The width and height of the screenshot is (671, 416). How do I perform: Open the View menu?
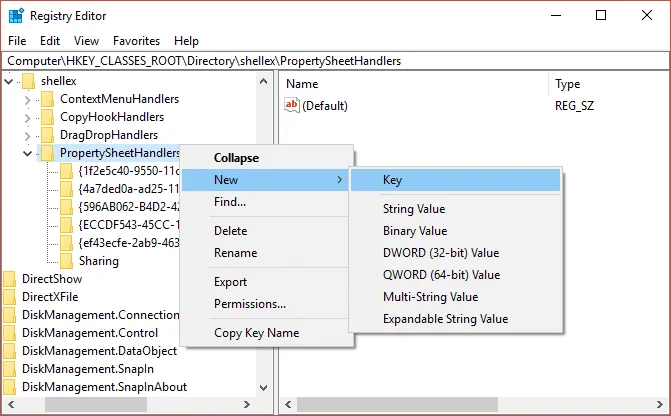[86, 41]
